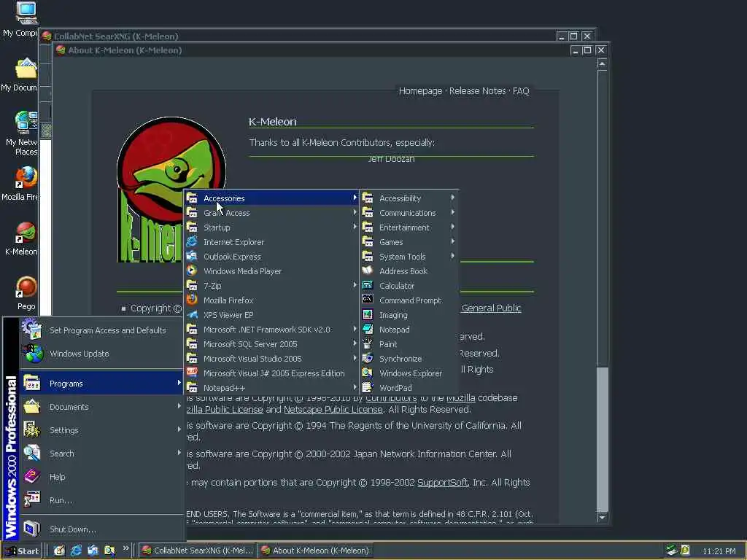This screenshot has height=560, width=747.
Task: Open the Homepage link
Action: pos(420,91)
